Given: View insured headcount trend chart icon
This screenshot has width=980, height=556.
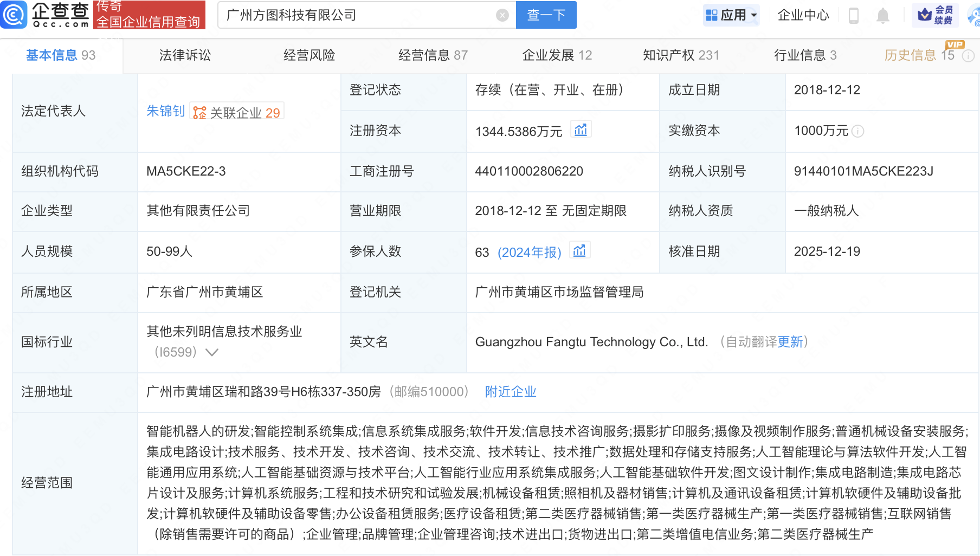Looking at the screenshot, I should point(579,251).
